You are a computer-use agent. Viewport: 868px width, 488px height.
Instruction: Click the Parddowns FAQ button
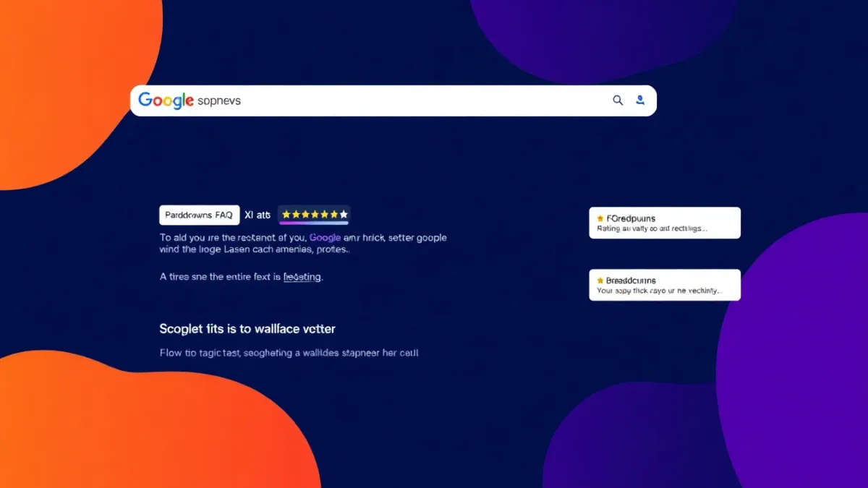point(199,215)
